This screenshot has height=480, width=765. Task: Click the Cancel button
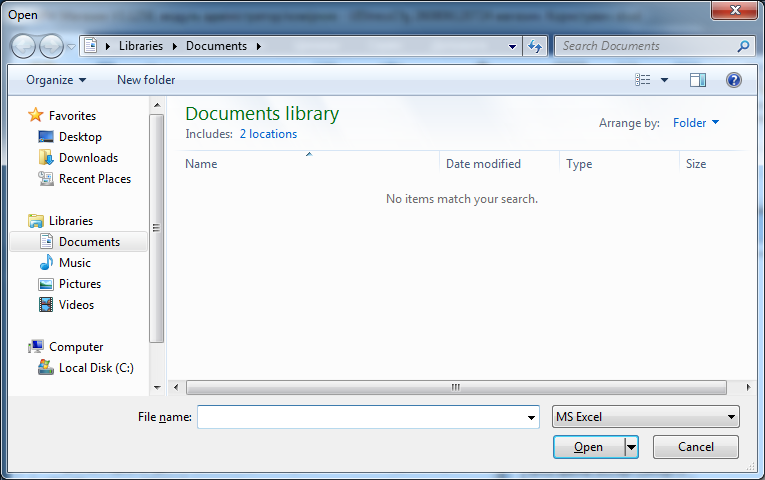pos(695,447)
